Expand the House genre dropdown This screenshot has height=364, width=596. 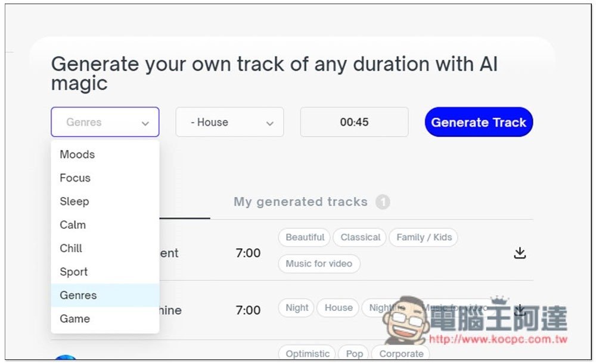coord(229,122)
